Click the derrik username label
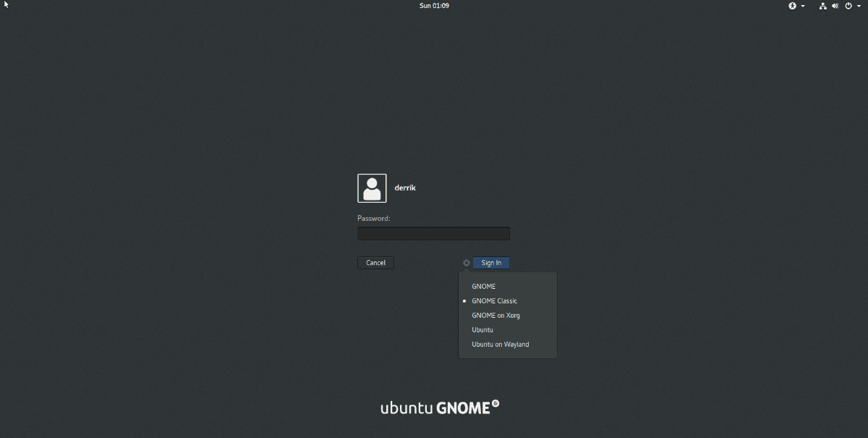 (405, 188)
